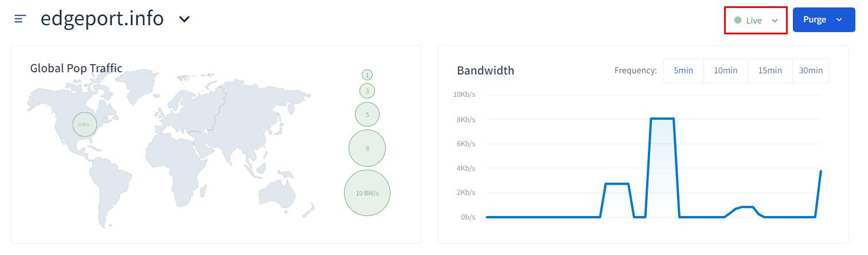Viewport: 868px width, 255px height.
Task: Select the 5min frequency
Action: 683,70
